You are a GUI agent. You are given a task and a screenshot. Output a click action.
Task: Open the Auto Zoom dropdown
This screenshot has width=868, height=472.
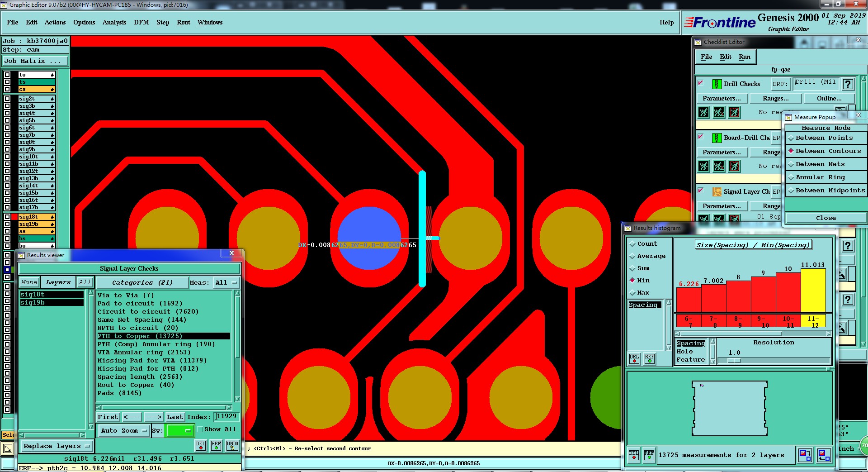click(124, 431)
